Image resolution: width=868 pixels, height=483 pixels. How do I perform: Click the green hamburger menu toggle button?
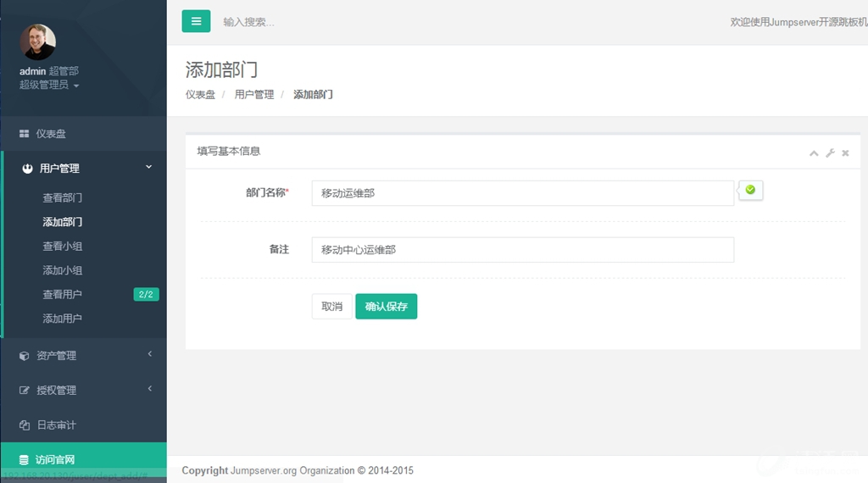196,21
